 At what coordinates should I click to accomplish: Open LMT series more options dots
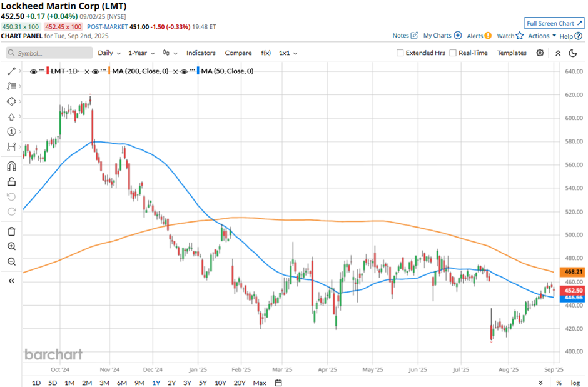(x=42, y=71)
